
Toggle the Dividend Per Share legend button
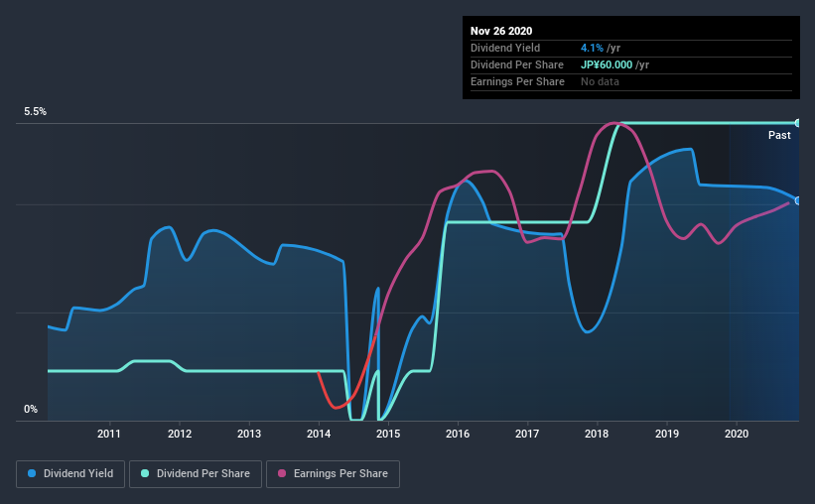(x=196, y=474)
